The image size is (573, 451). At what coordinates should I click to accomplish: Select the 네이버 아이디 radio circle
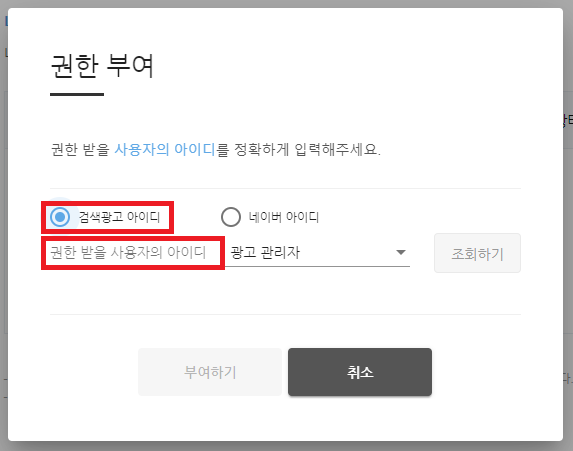tap(231, 217)
